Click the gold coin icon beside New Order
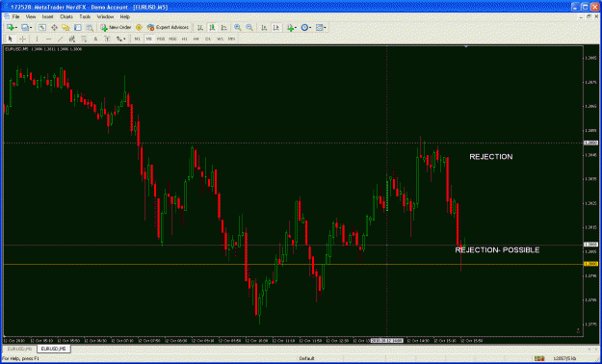The image size is (602, 364). 139,28
